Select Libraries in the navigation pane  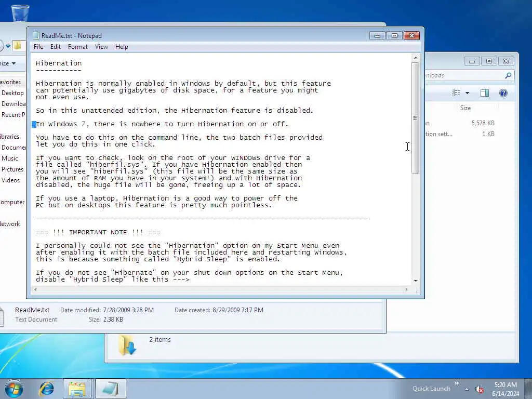click(10, 137)
